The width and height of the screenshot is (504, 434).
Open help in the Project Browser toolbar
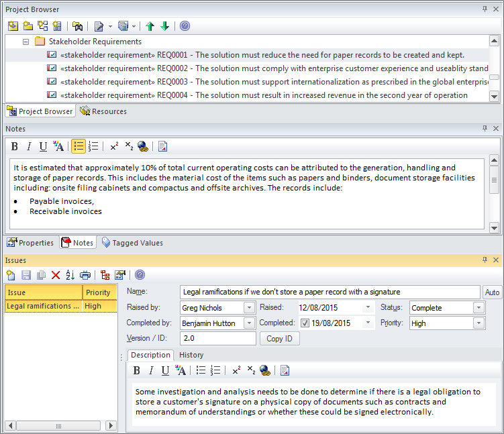(x=185, y=26)
